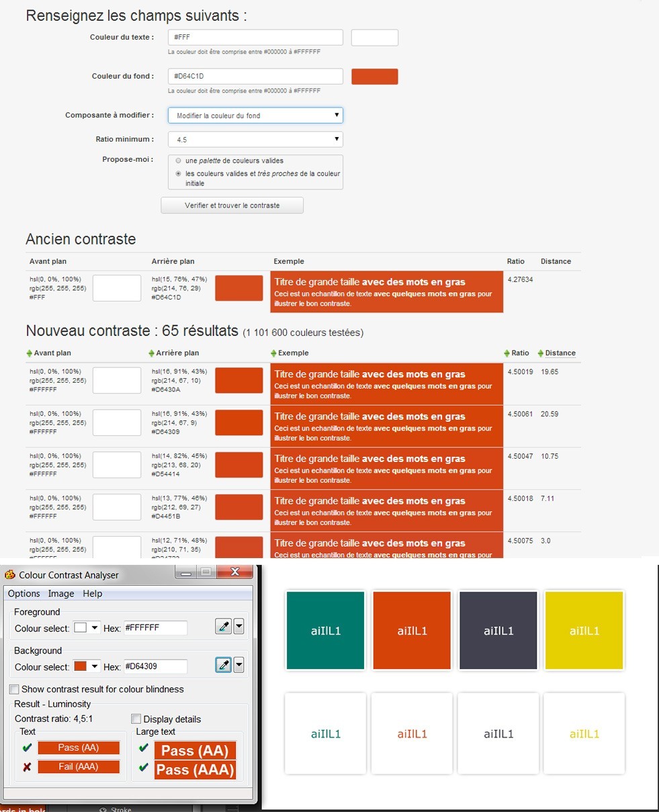
Task: Select the 'une palette de couleurs valides' option
Action: [x=178, y=161]
